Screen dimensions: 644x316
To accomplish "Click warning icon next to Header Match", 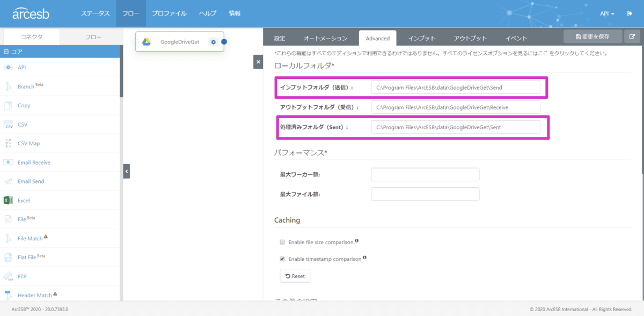I will pyautogui.click(x=55, y=293).
